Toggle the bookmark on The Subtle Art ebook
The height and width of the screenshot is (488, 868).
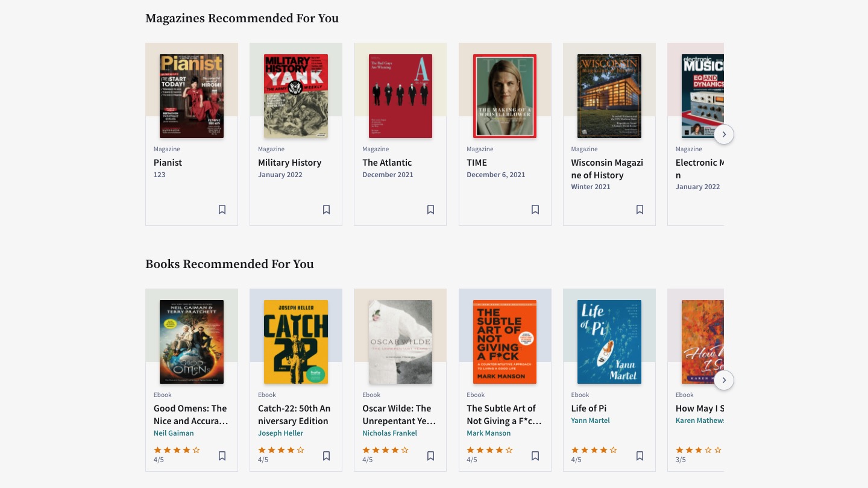[535, 456]
